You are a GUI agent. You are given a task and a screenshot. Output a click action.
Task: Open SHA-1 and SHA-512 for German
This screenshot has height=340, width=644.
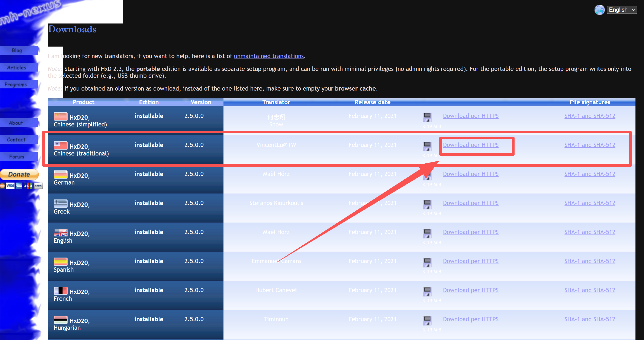(589, 174)
